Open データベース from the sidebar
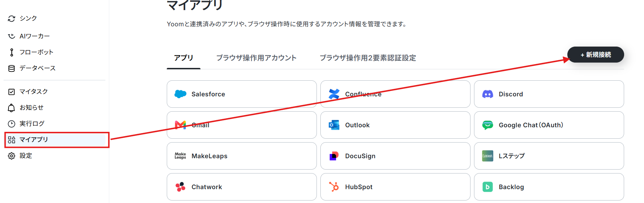 point(37,68)
